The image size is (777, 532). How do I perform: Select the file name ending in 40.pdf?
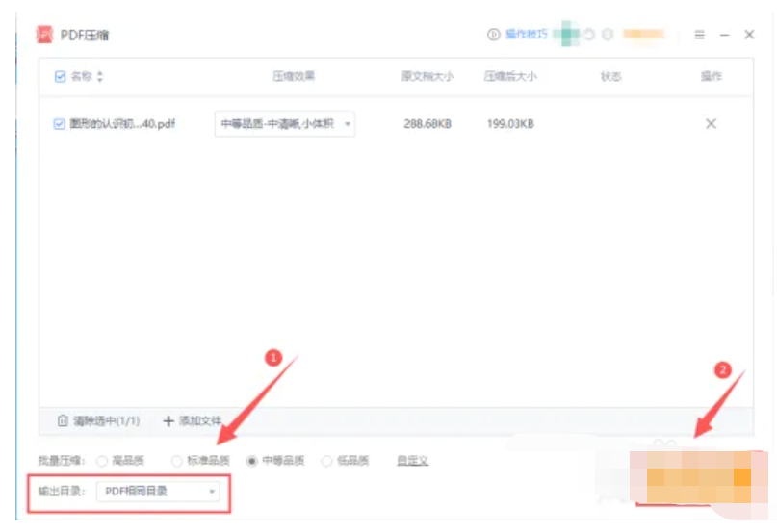pyautogui.click(x=122, y=123)
